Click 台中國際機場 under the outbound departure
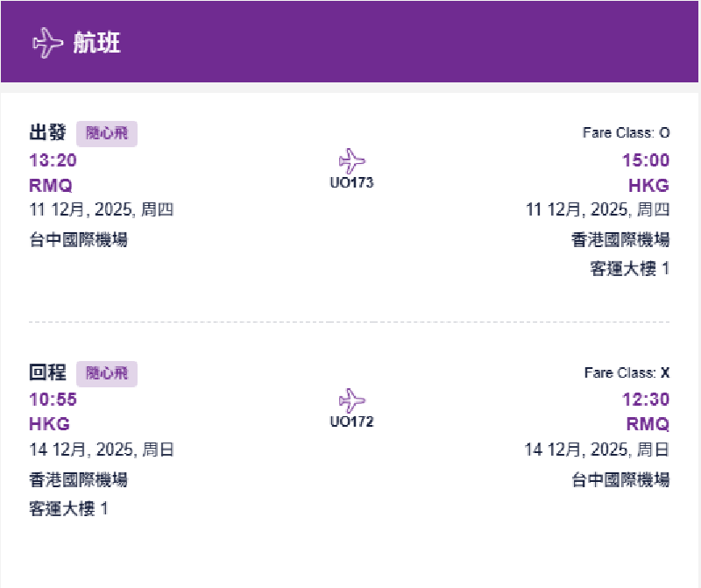Viewport: 701px width, 588px height. coord(78,240)
